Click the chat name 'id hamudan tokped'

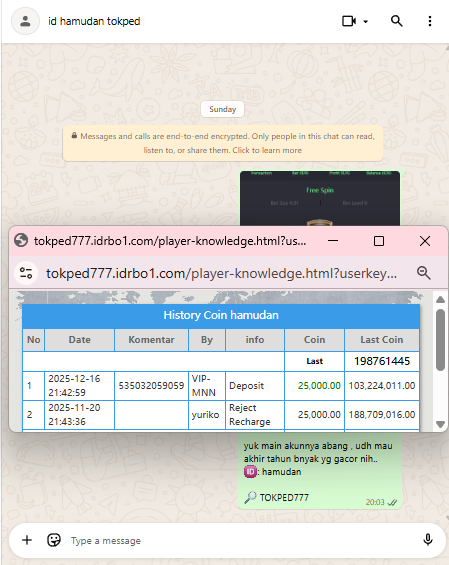click(94, 21)
